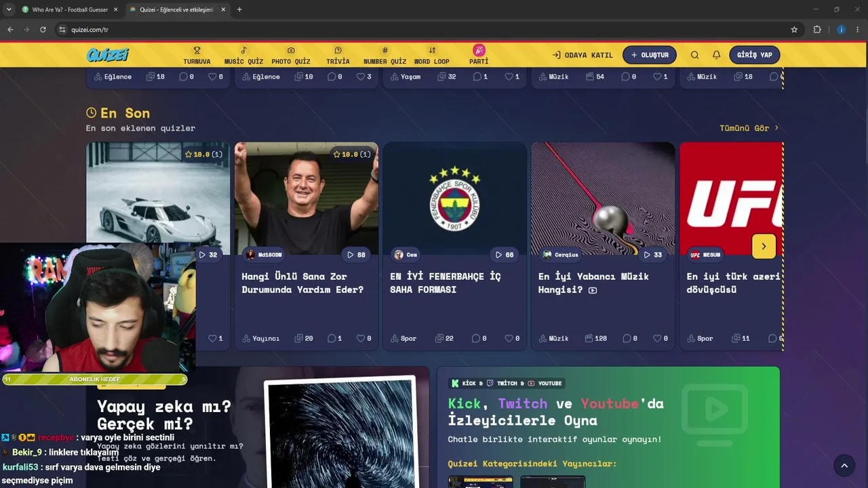The image size is (868, 488).
Task: Select Spor category on Fenerbahçe card
Action: click(x=403, y=338)
